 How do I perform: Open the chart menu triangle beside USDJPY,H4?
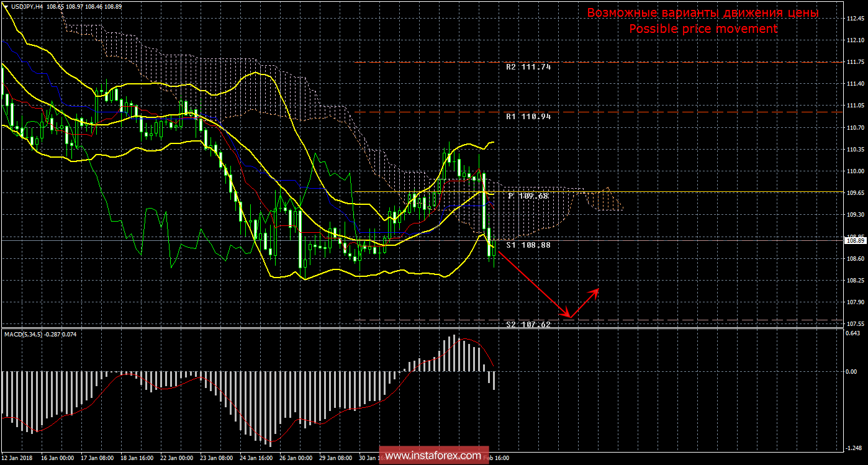click(6, 5)
